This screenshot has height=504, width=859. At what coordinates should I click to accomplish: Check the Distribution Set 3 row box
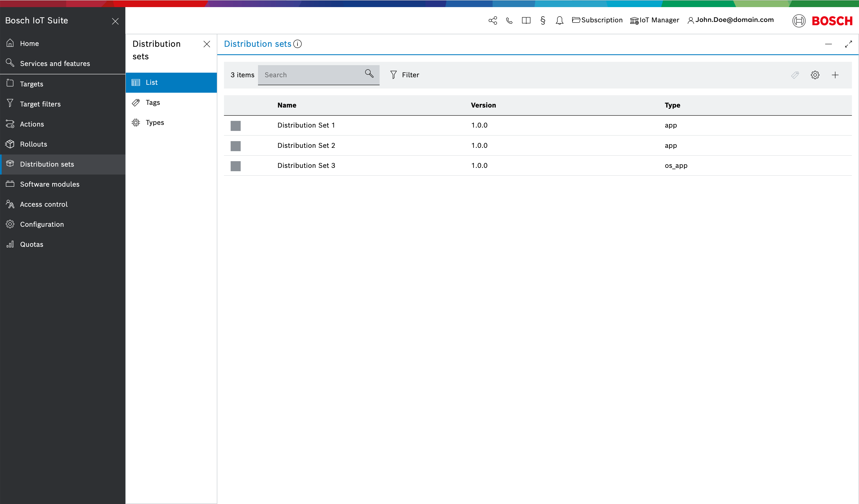[x=236, y=166]
